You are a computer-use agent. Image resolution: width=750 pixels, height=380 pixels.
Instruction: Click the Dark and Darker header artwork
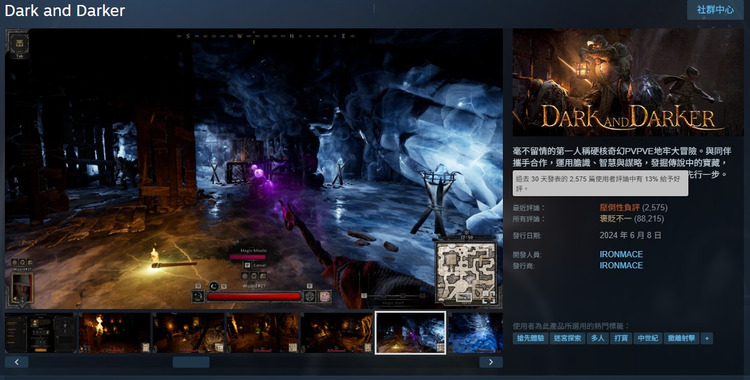pyautogui.click(x=628, y=82)
